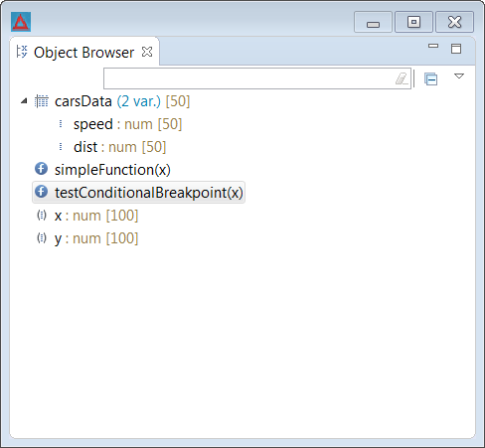Open the view menu dropdown triangle

[x=459, y=76]
